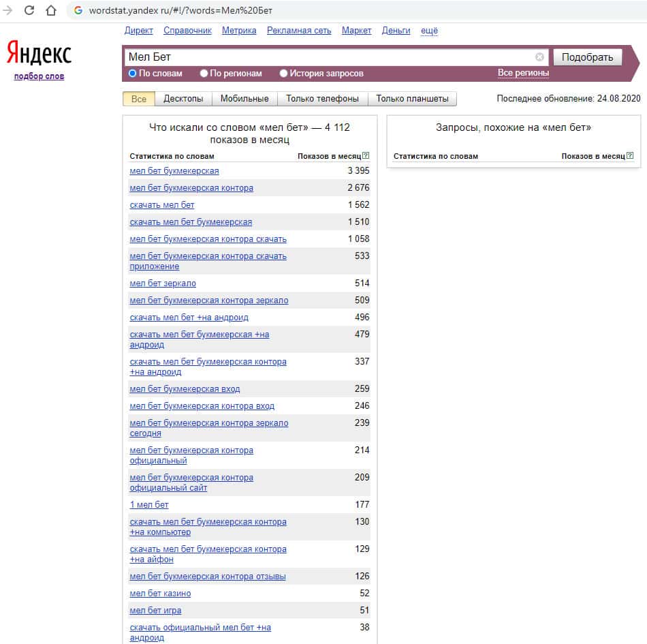Screen dimensions: 647x644
Task: Click the value 1 562 in the table
Action: click(358, 204)
